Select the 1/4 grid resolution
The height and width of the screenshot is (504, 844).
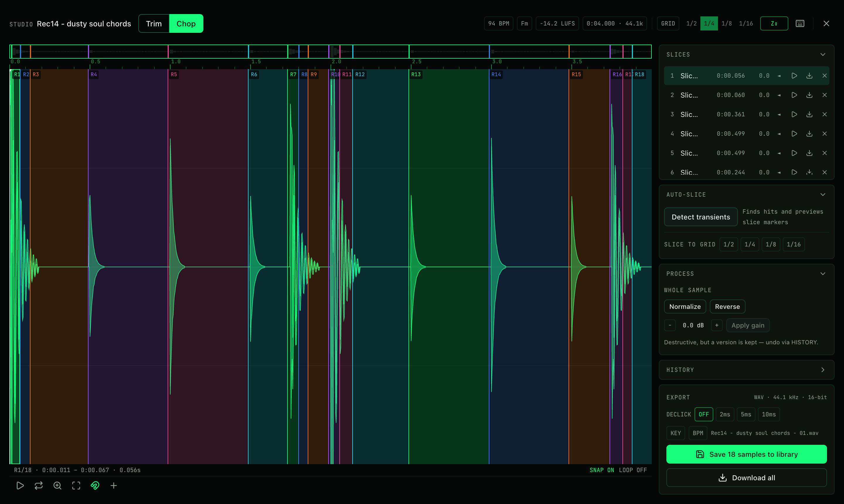coord(709,23)
